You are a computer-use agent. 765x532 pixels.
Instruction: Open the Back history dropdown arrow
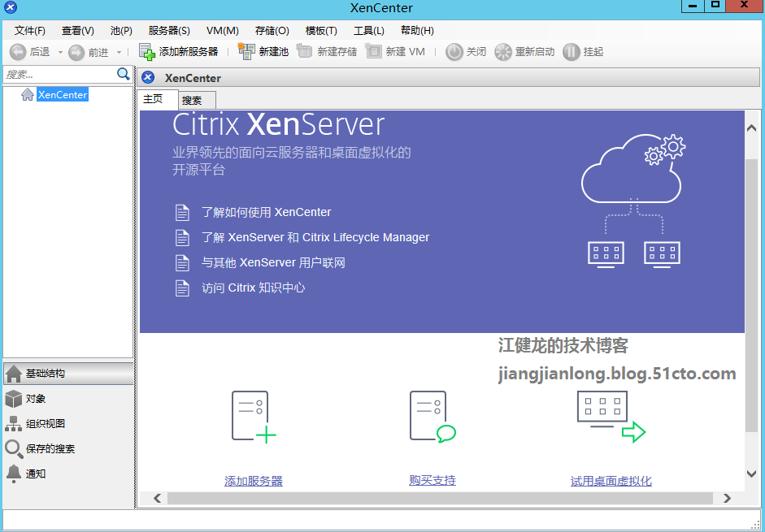coord(60,52)
